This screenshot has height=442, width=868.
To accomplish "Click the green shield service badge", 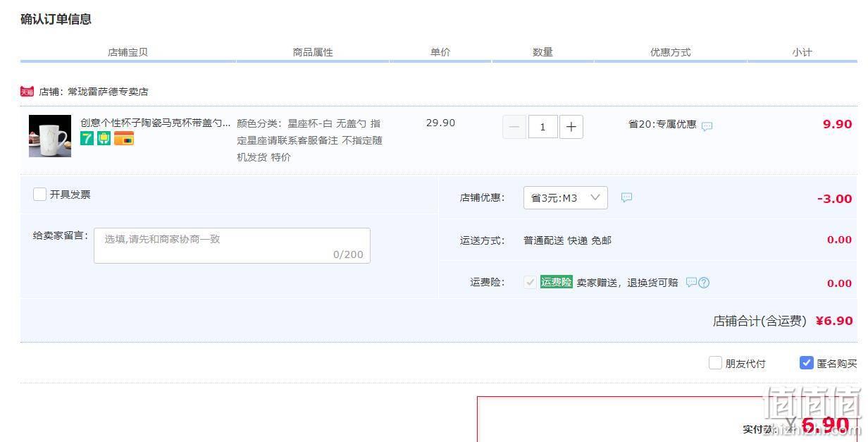I will [104, 138].
